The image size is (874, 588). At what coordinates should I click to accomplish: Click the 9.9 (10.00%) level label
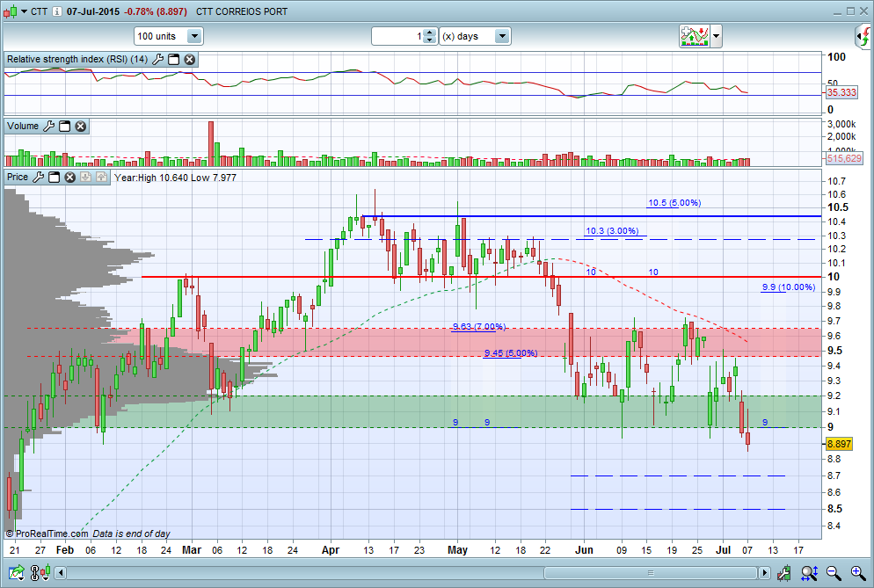789,287
